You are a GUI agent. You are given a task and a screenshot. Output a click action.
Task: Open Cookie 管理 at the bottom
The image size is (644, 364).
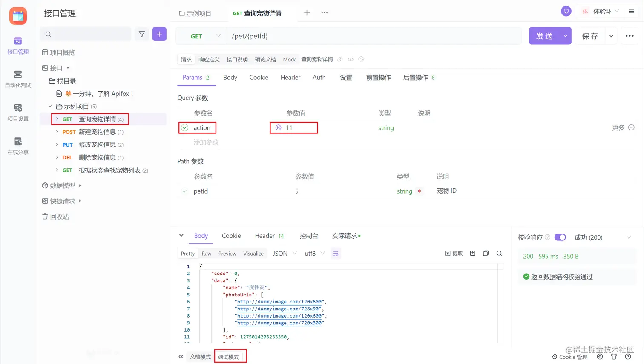pyautogui.click(x=569, y=357)
